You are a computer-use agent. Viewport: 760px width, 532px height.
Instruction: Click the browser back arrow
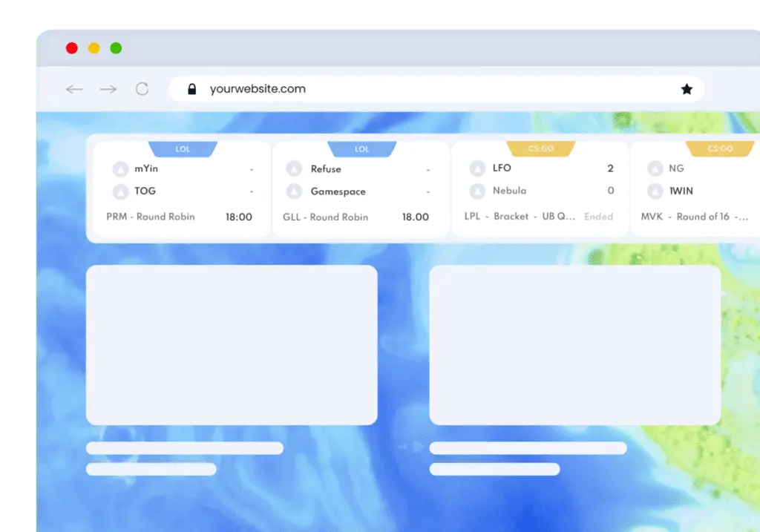click(x=74, y=89)
